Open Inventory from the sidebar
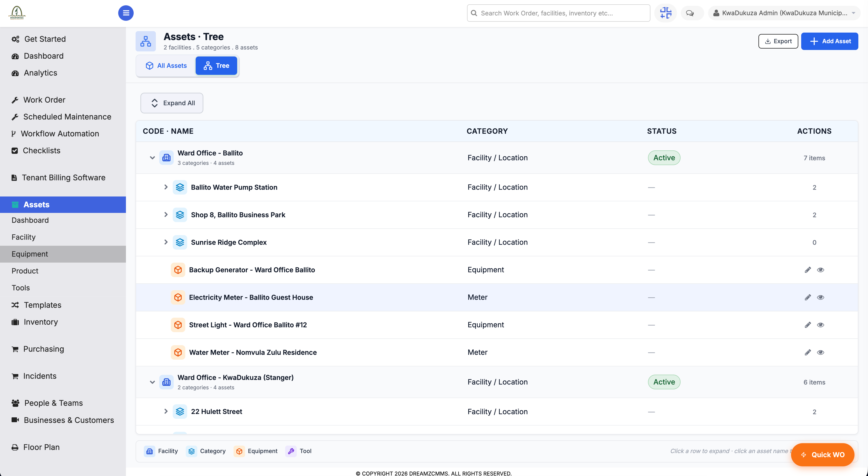Viewport: 868px width, 476px height. [41, 322]
